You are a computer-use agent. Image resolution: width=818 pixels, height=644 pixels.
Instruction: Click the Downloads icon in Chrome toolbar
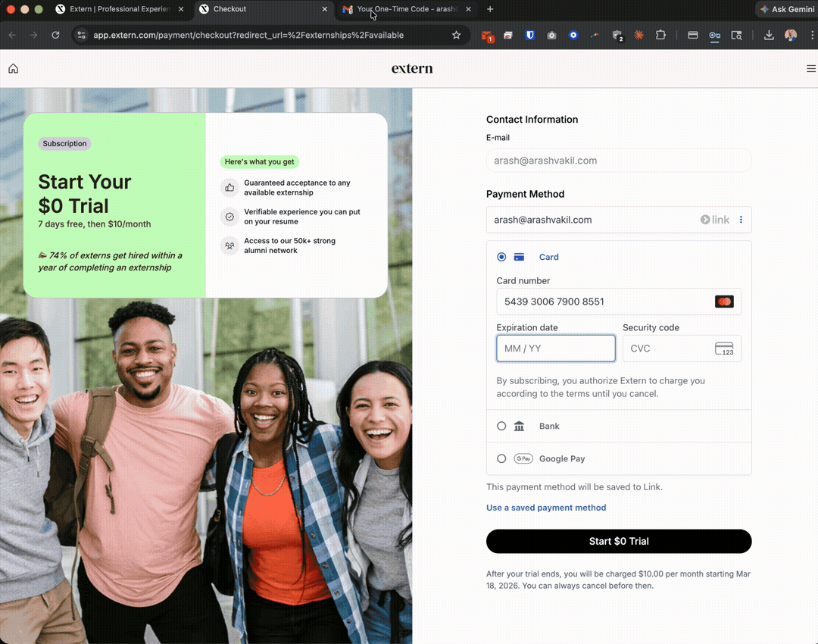(767, 35)
